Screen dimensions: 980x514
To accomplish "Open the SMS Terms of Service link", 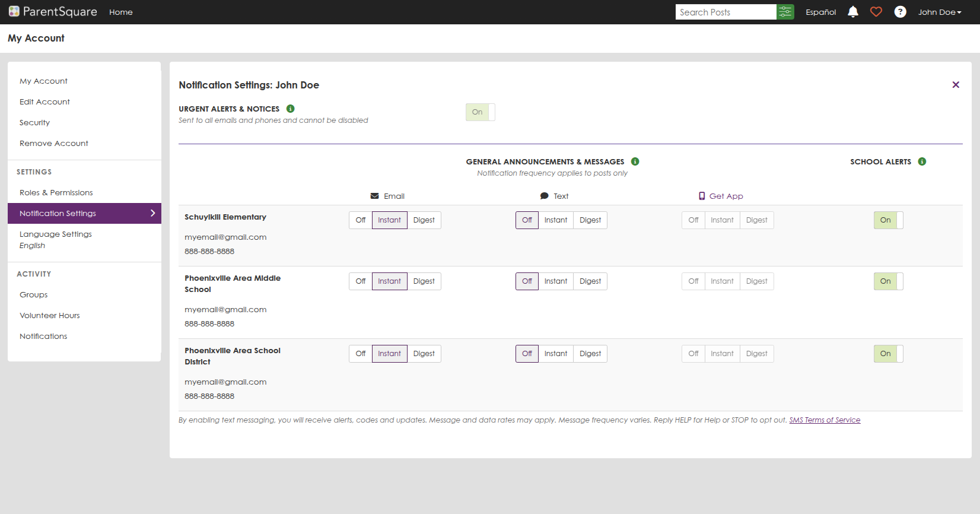I will tap(825, 420).
